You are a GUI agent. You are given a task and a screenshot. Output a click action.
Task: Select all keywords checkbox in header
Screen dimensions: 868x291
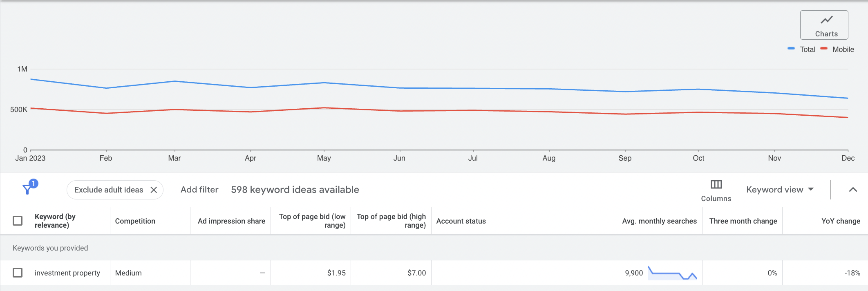(18, 221)
